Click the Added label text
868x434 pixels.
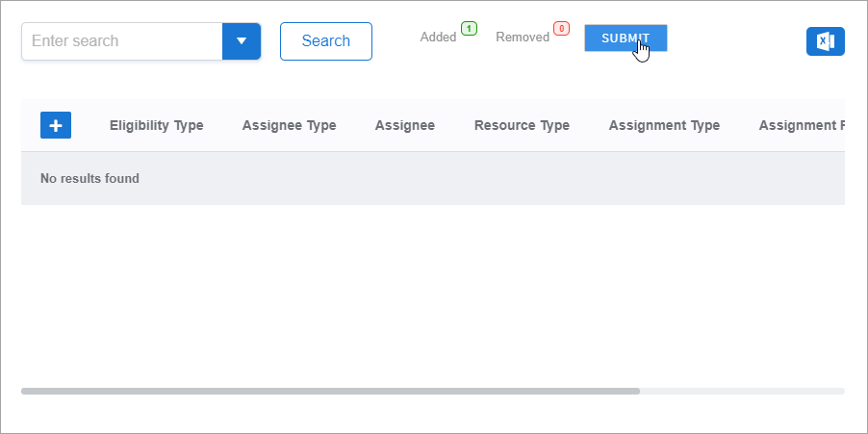(438, 38)
